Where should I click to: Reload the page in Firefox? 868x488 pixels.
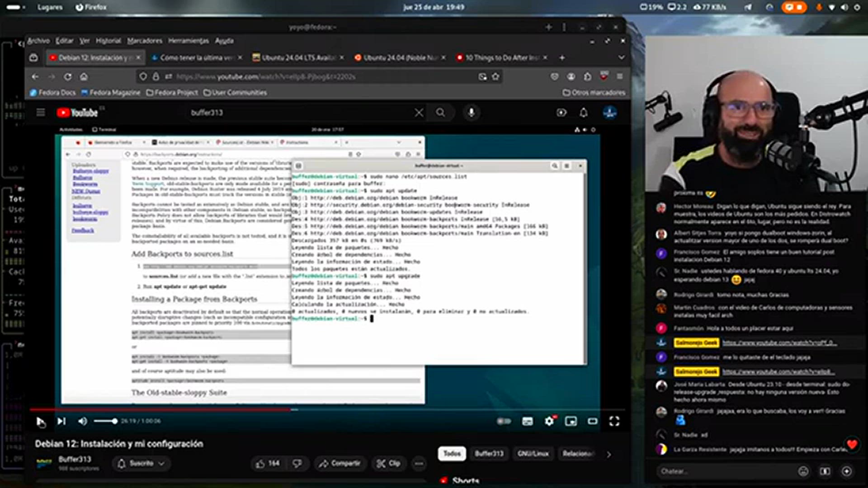coord(68,77)
